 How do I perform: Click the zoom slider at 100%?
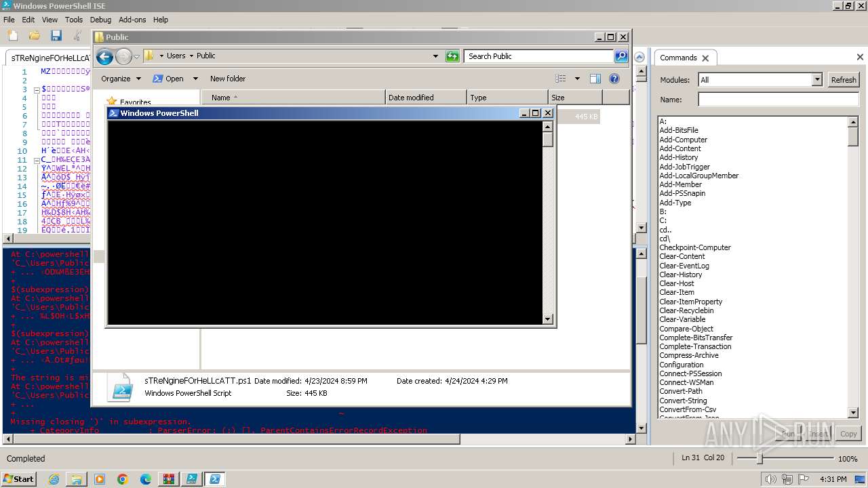tap(759, 459)
